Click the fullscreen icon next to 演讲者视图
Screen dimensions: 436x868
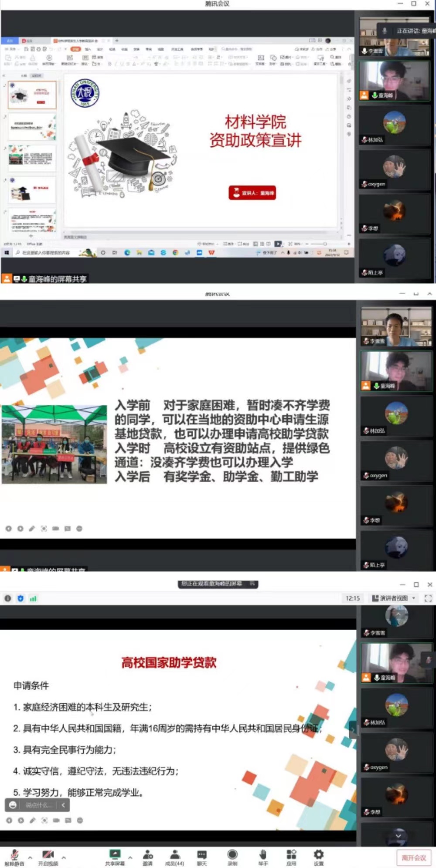(x=428, y=598)
